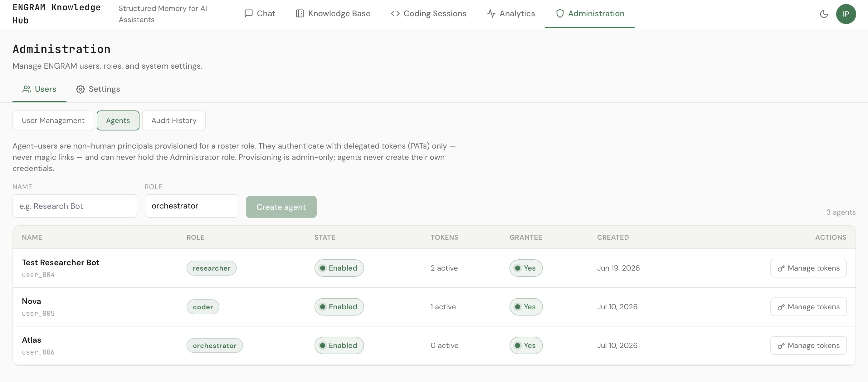Image resolution: width=868 pixels, height=382 pixels.
Task: Click Enabled state badge for Atlas
Action: 339,345
